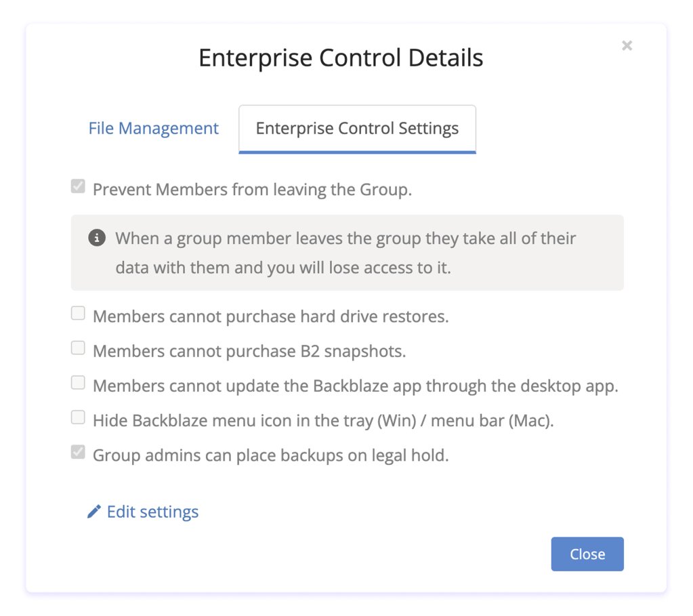The width and height of the screenshot is (693, 616).
Task: Click the Enterprise Control Details heading
Action: [x=341, y=58]
